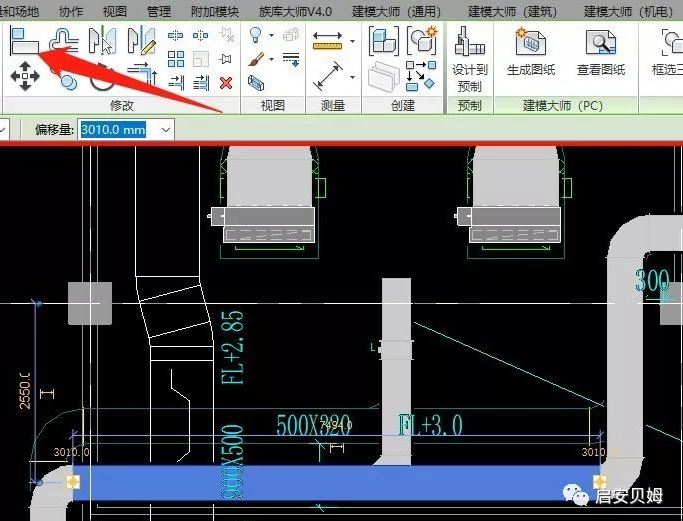This screenshot has height=521, width=683.
Task: Click the 设计到预制 button
Action: (x=470, y=59)
